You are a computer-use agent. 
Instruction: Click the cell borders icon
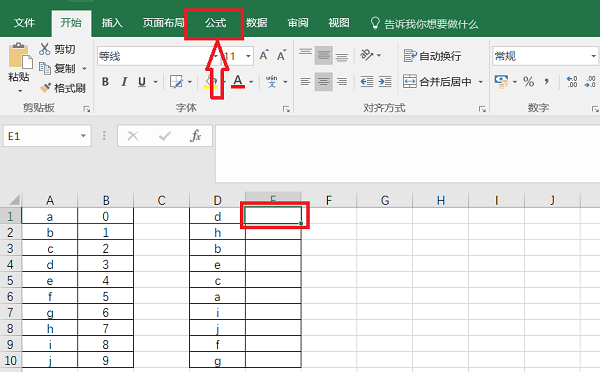click(x=176, y=82)
